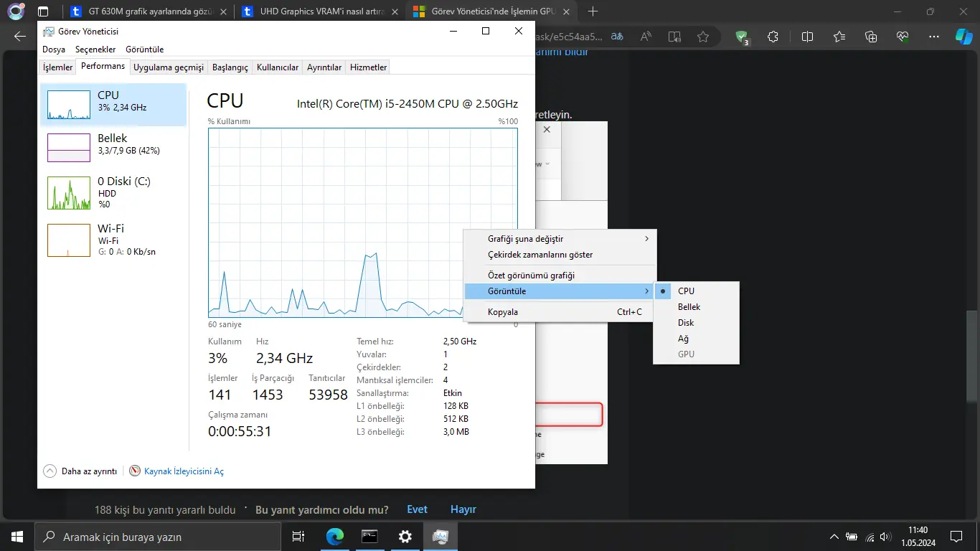Screen dimensions: 980x551
Task: Open the Copilot sidebar icon
Action: (964, 37)
